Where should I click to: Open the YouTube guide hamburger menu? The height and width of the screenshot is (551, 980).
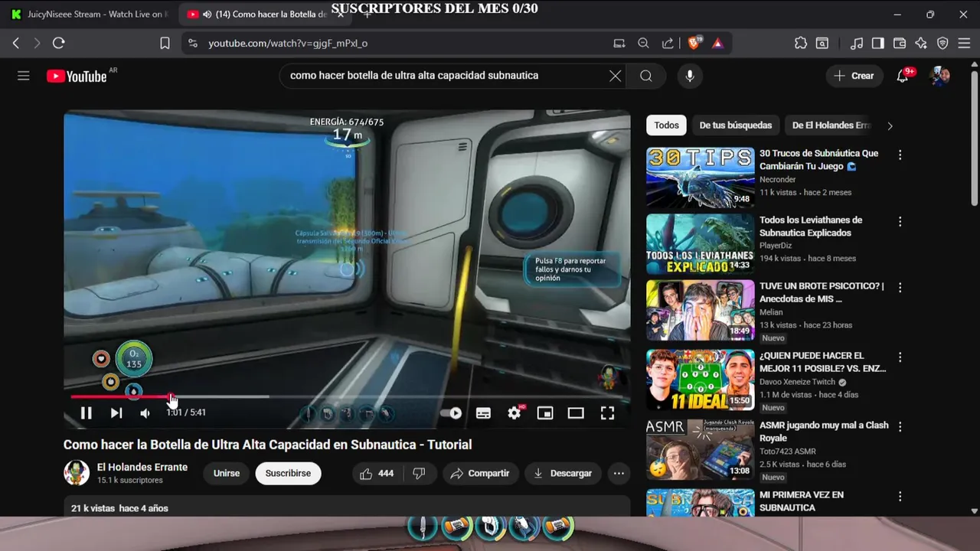pos(24,76)
